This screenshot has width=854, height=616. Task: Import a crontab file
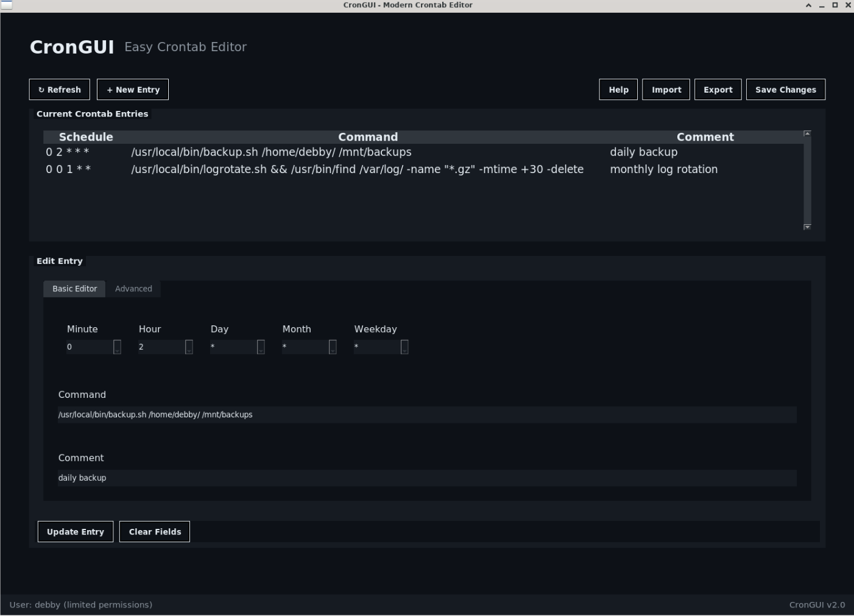(x=666, y=90)
